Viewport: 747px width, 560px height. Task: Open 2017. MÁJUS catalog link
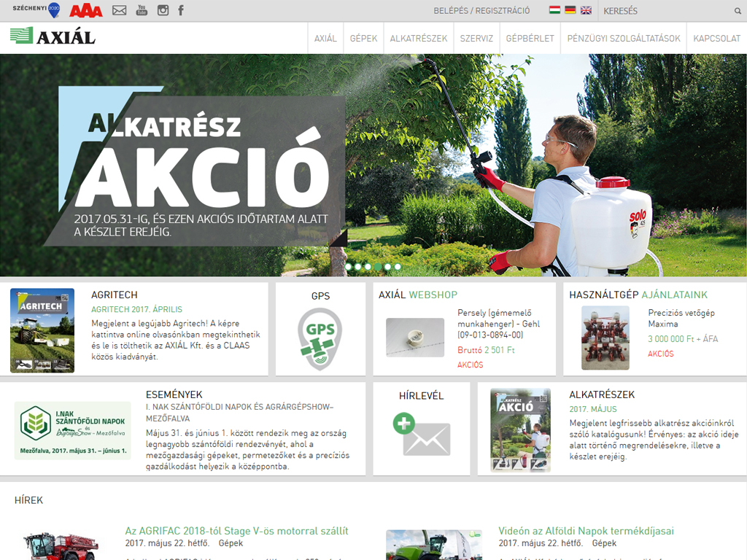[x=592, y=409]
